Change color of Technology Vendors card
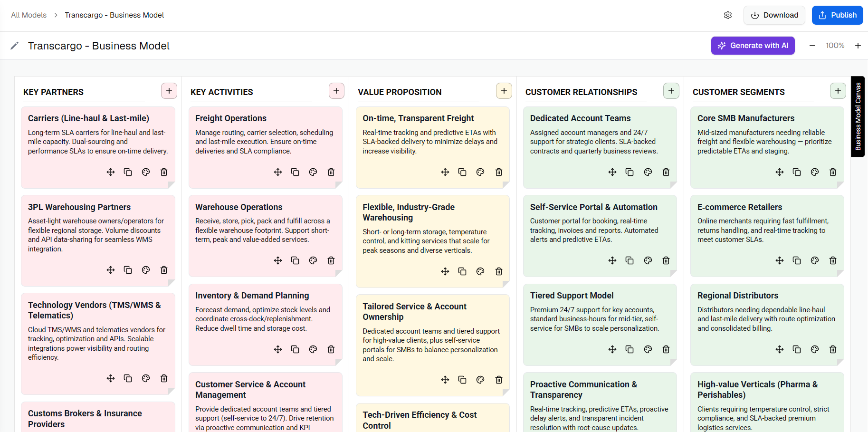 coord(146,378)
